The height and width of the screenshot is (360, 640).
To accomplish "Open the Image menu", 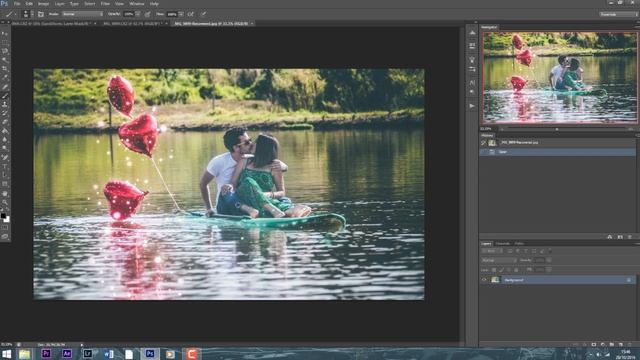I will (x=43, y=4).
